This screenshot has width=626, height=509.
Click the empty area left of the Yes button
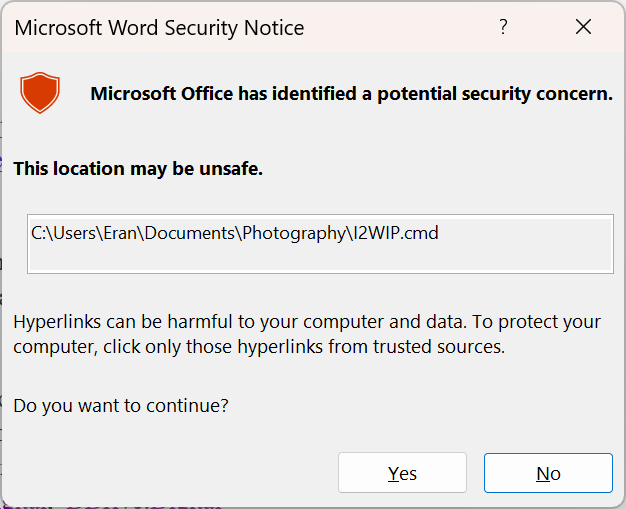click(x=170, y=473)
